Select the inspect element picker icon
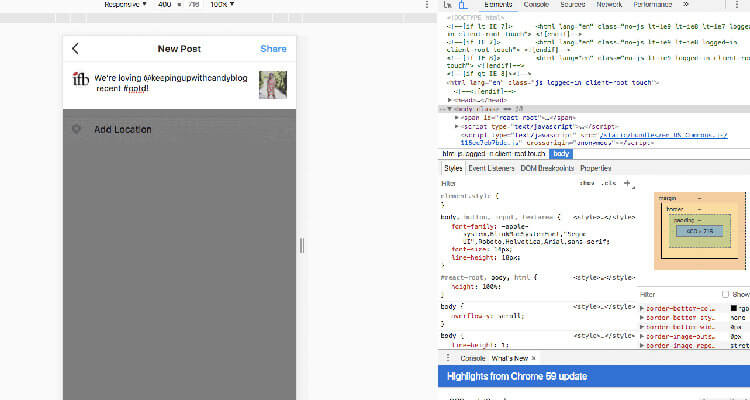The image size is (750, 400). point(447,5)
